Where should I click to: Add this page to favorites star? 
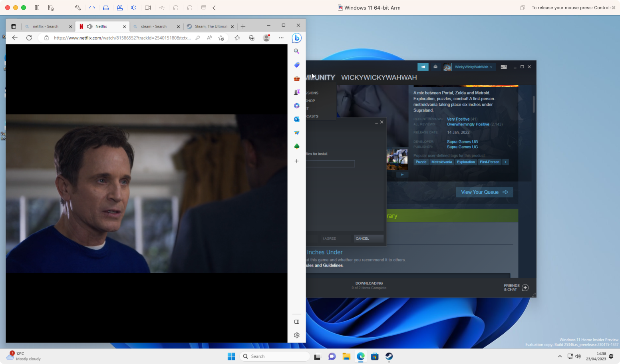coord(221,38)
